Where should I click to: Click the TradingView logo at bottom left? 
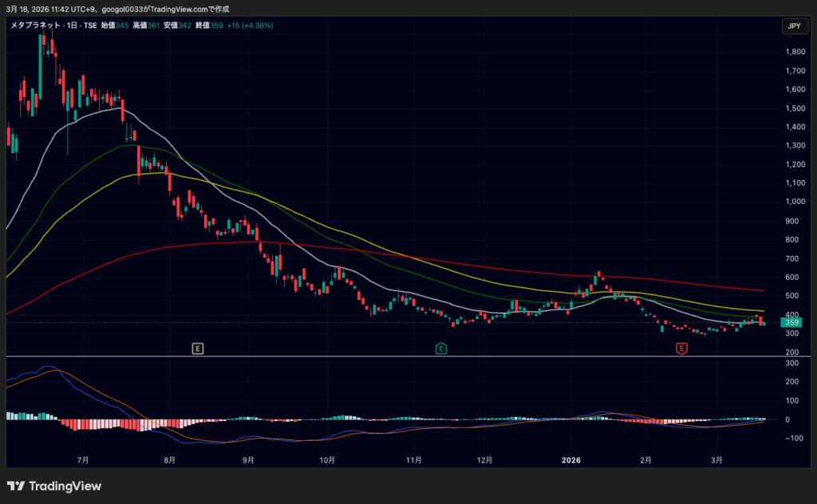click(x=54, y=486)
